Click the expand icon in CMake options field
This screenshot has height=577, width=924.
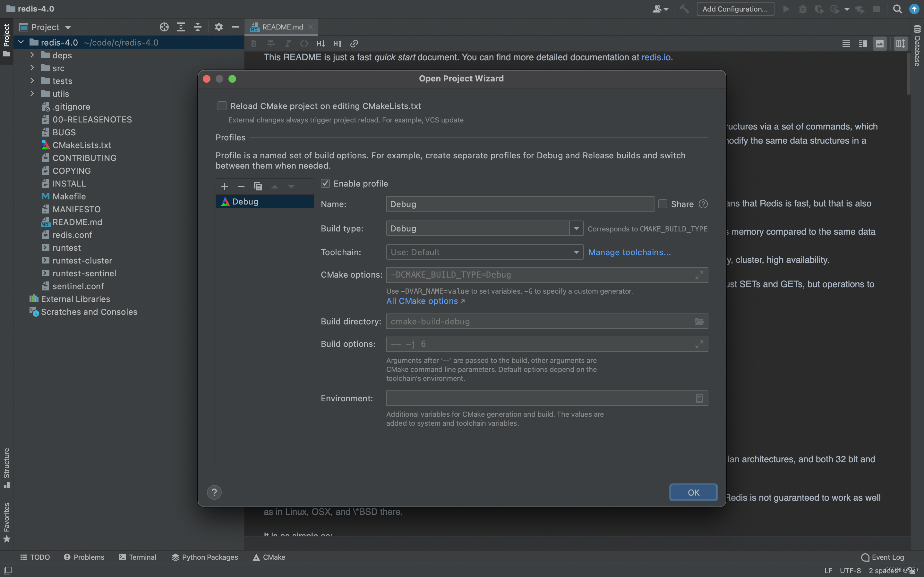point(699,275)
